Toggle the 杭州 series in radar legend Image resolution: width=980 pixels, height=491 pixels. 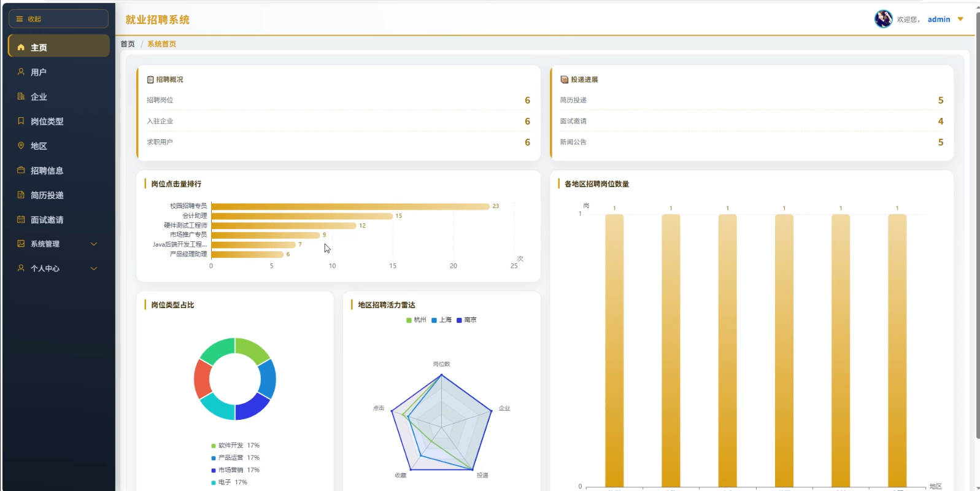tap(416, 320)
